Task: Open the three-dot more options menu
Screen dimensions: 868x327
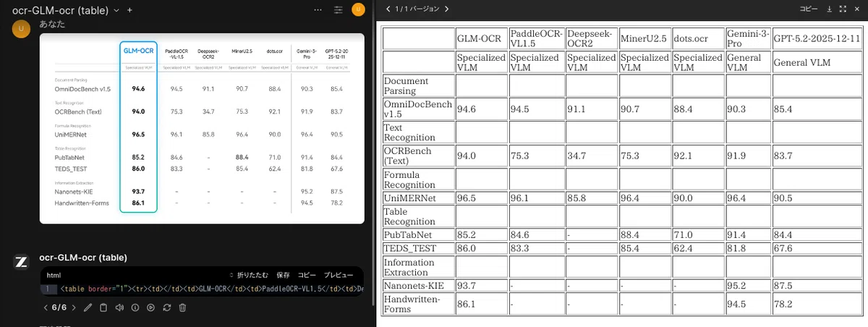Action: click(x=318, y=10)
